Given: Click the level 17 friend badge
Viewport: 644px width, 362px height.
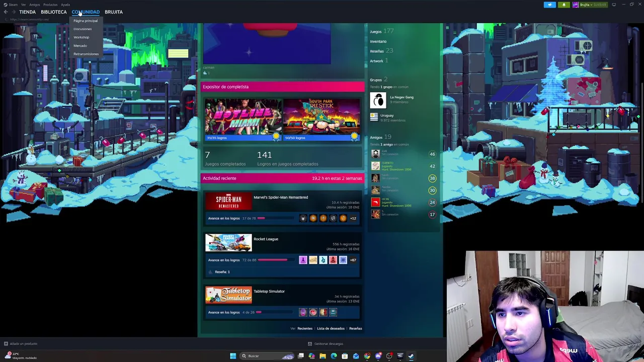Looking at the screenshot, I should 432,214.
